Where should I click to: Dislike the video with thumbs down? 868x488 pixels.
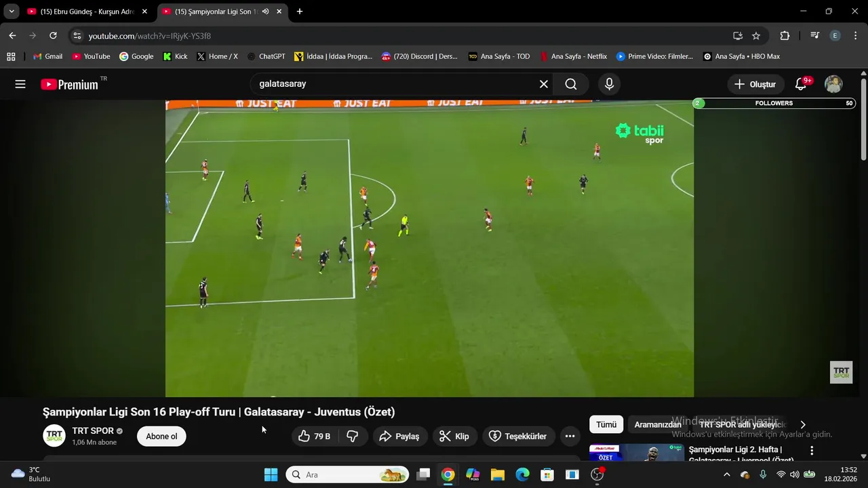pyautogui.click(x=353, y=436)
